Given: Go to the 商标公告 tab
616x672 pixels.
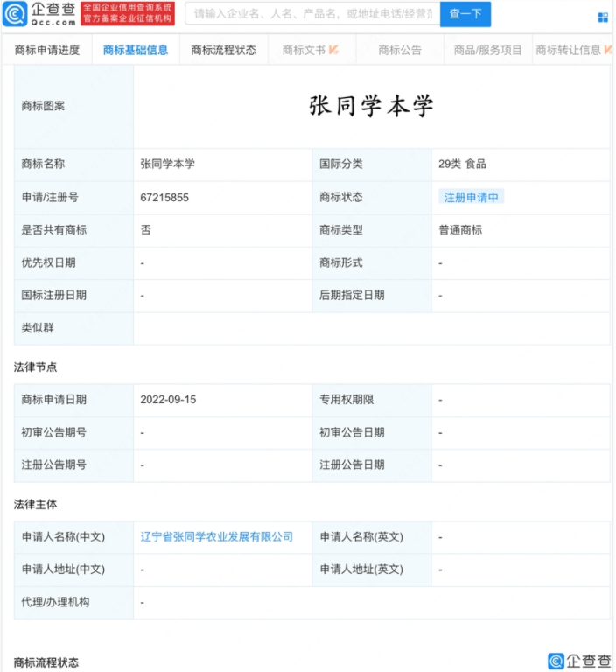Looking at the screenshot, I should 400,50.
